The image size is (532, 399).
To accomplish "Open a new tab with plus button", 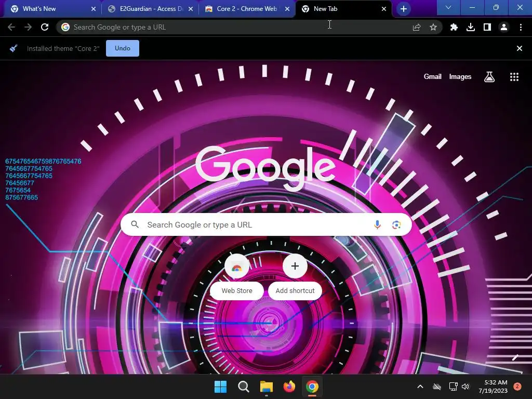I will coord(403,9).
